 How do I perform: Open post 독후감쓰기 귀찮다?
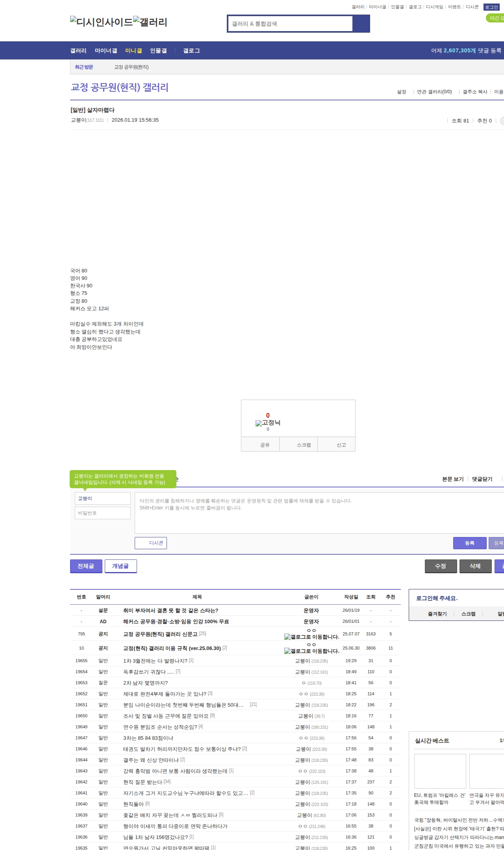coord(148,672)
